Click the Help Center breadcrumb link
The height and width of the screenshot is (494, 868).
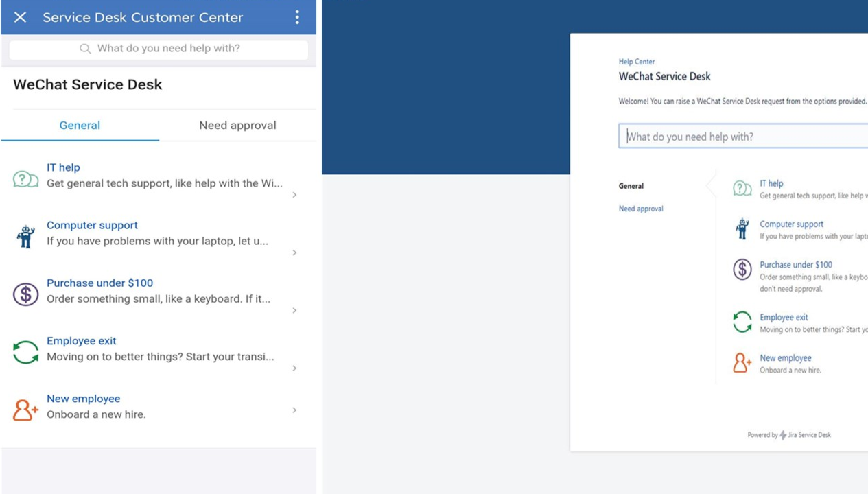coord(637,62)
